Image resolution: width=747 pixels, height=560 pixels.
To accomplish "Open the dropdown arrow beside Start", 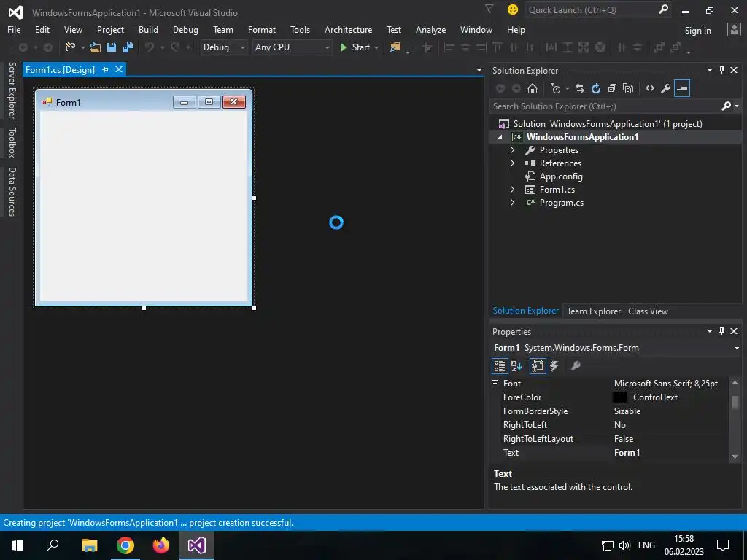I will tap(376, 47).
